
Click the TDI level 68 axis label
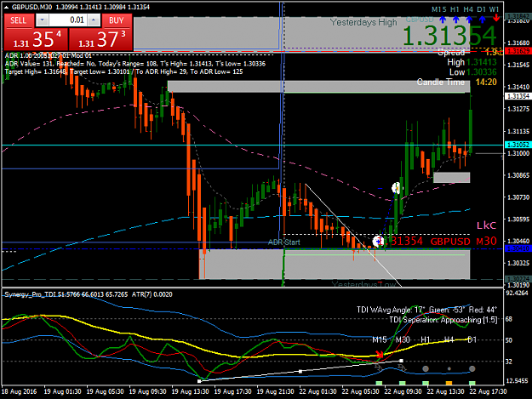click(508, 319)
